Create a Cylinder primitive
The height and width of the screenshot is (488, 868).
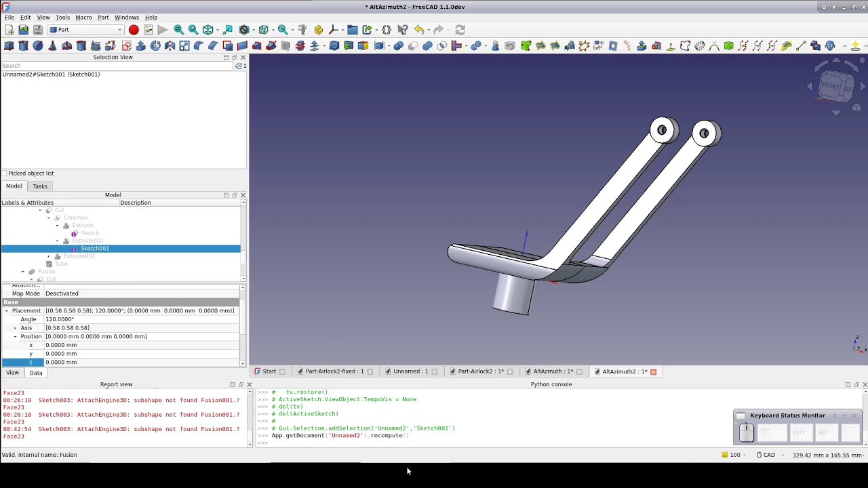coord(23,46)
